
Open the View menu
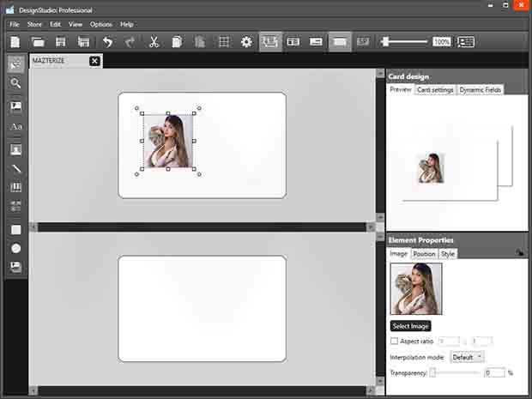click(76, 24)
